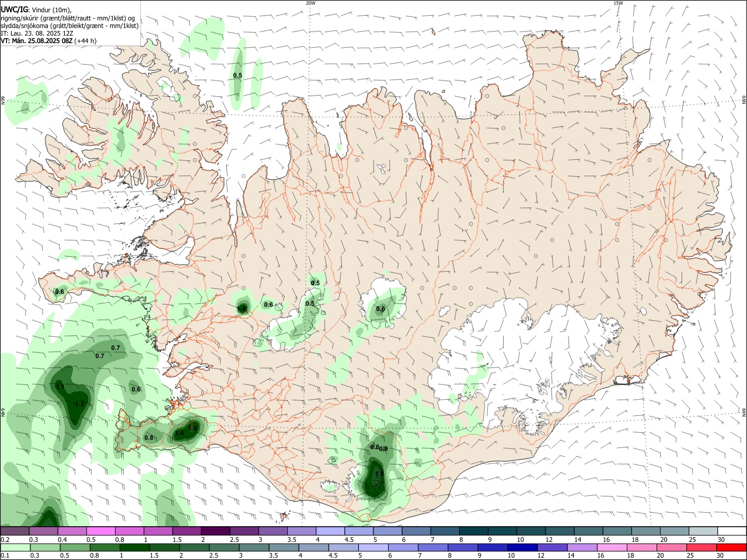Click the light lavender swatch labeled 4 in upper legend row
The image size is (747, 560).
[x=330, y=531]
